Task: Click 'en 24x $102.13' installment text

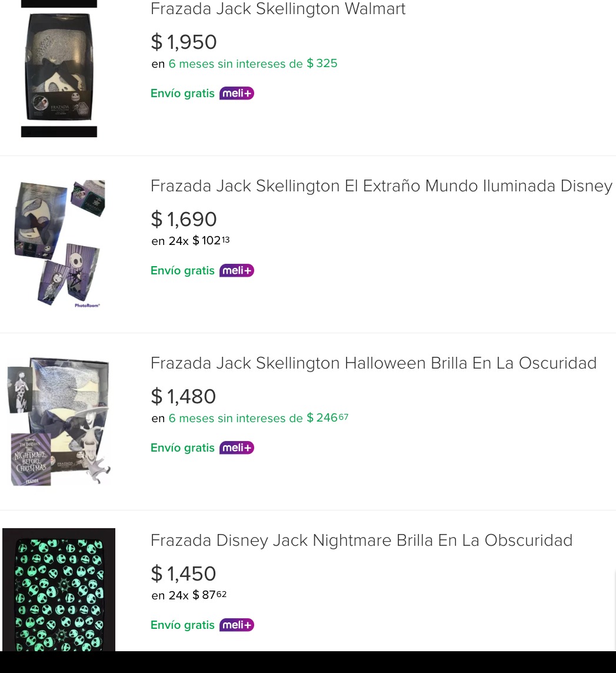Action: coord(190,241)
